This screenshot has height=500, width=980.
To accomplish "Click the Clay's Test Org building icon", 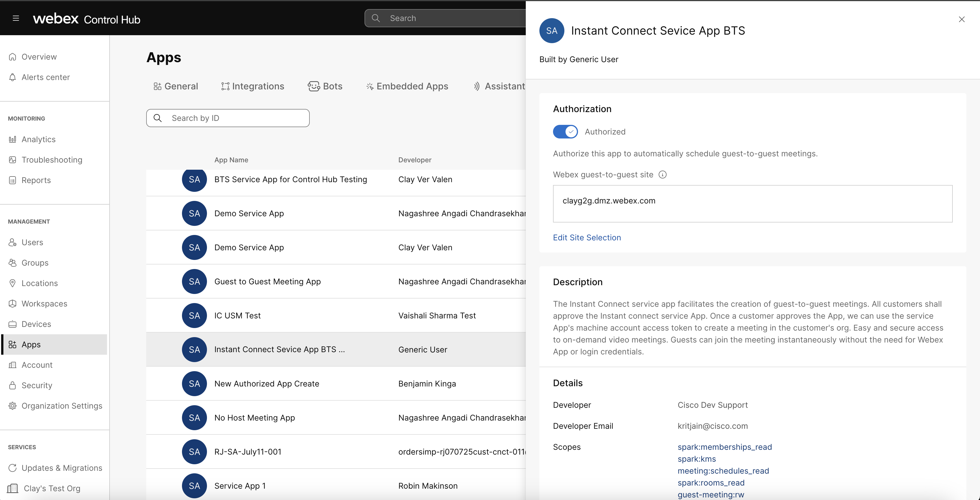I will coord(12,488).
